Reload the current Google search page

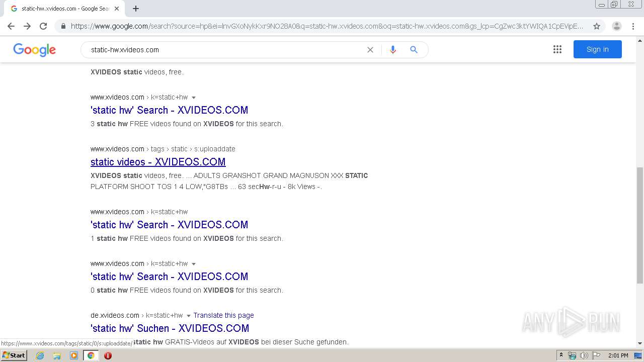(x=43, y=26)
